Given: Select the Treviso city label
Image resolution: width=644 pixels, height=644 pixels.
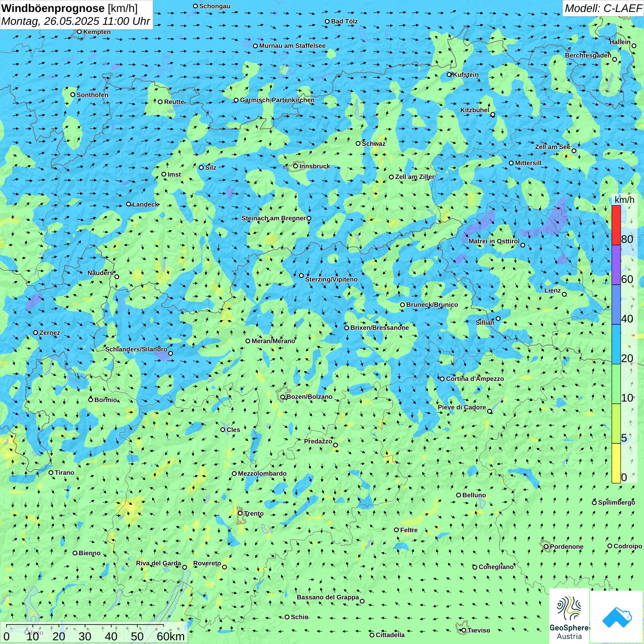Looking at the screenshot, I should 479,630.
